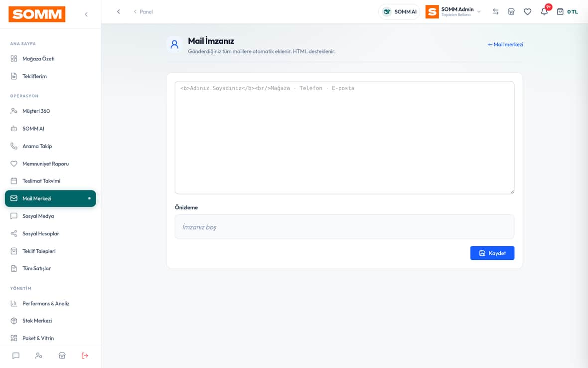588x368 pixels.
Task: Click the red logout icon in sidebar footer
Action: tap(85, 356)
